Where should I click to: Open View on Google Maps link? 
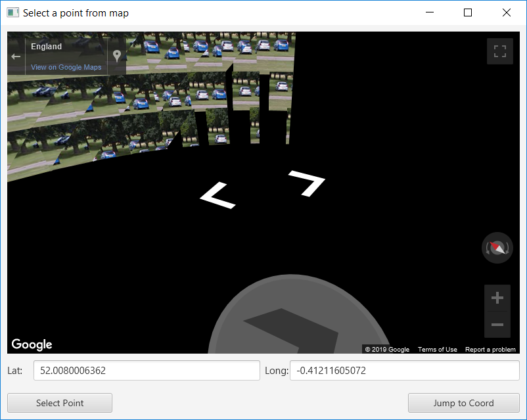66,67
